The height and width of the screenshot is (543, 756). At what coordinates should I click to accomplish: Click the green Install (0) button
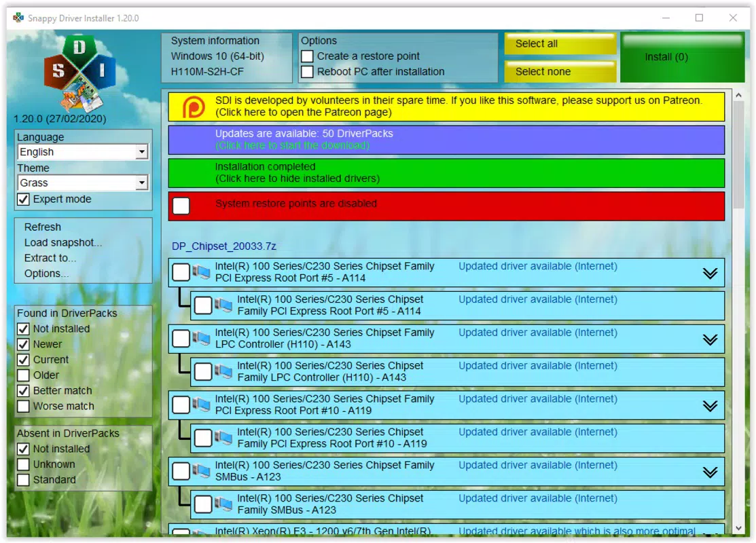(x=682, y=57)
